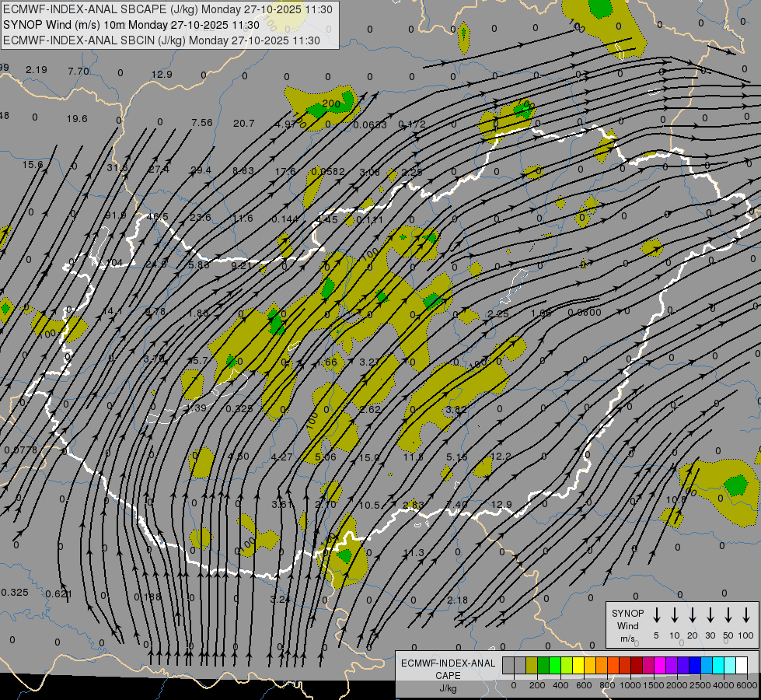Click the map value 3.27
Screen dimensions: 761x700
[x=369, y=362]
